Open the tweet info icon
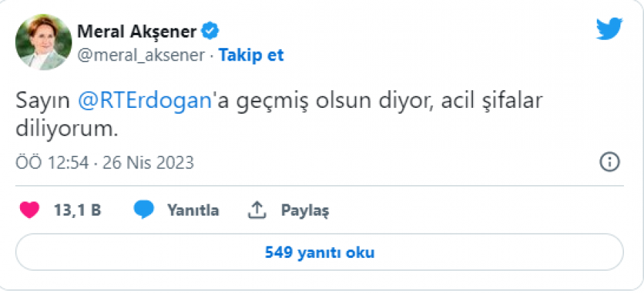Screen dimensions: 644x293 [x=609, y=162]
